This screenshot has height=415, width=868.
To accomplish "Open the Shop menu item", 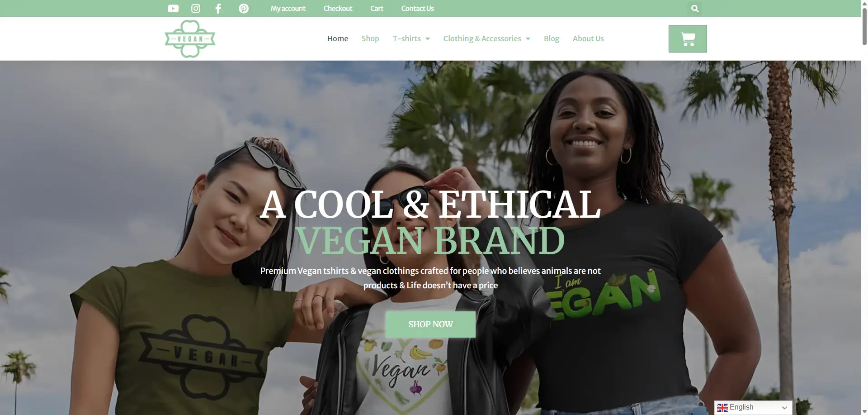I will [370, 38].
